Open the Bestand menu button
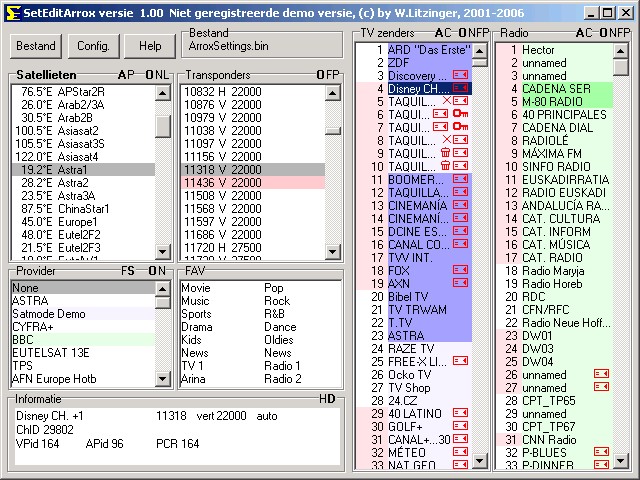 [x=36, y=46]
